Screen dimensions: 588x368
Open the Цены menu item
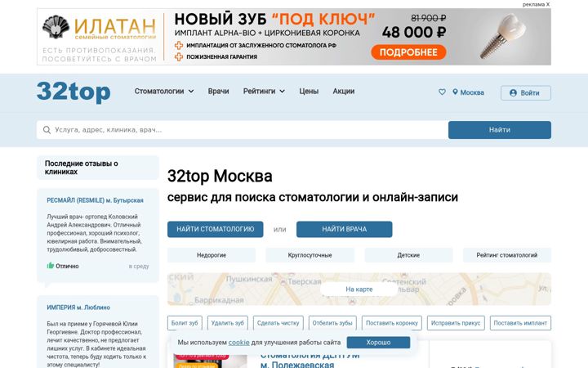click(309, 92)
